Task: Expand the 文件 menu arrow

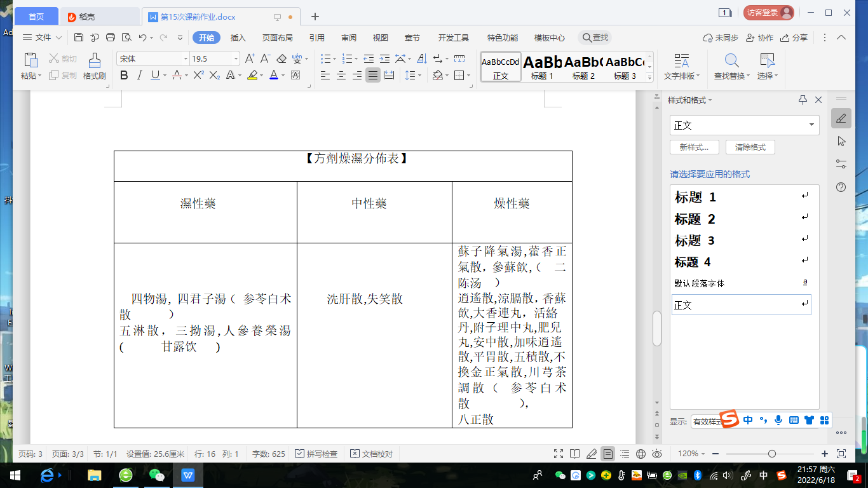Action: pyautogui.click(x=59, y=37)
